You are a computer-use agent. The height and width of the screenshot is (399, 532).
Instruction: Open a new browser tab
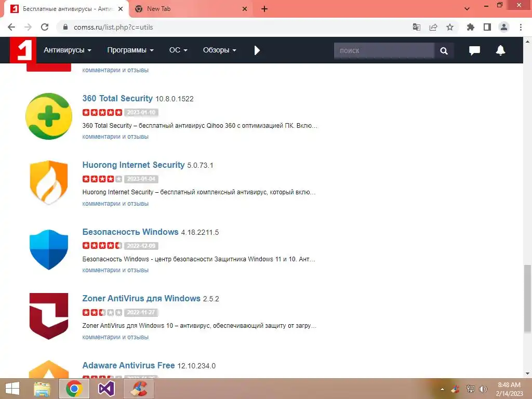click(x=264, y=9)
